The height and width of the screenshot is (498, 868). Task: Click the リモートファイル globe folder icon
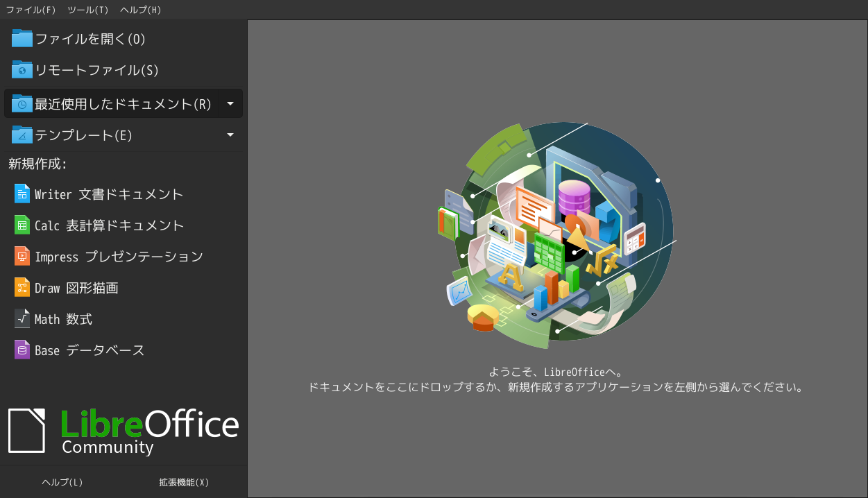click(22, 69)
